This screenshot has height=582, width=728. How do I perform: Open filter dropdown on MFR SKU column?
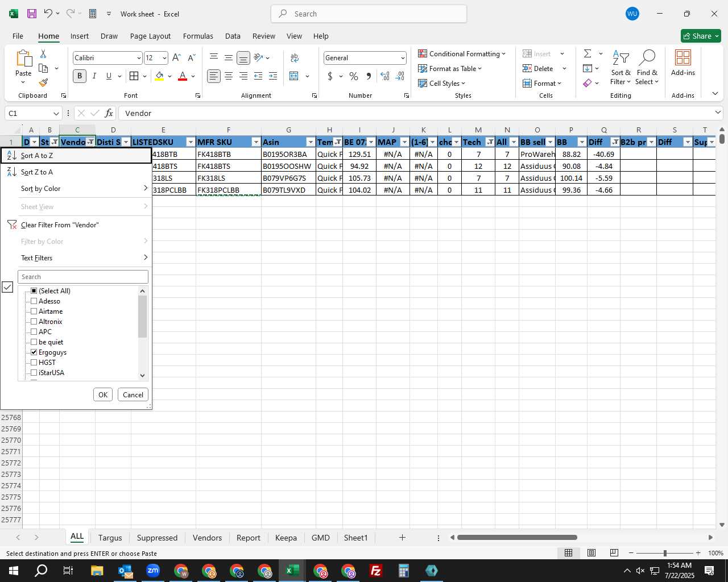point(256,142)
